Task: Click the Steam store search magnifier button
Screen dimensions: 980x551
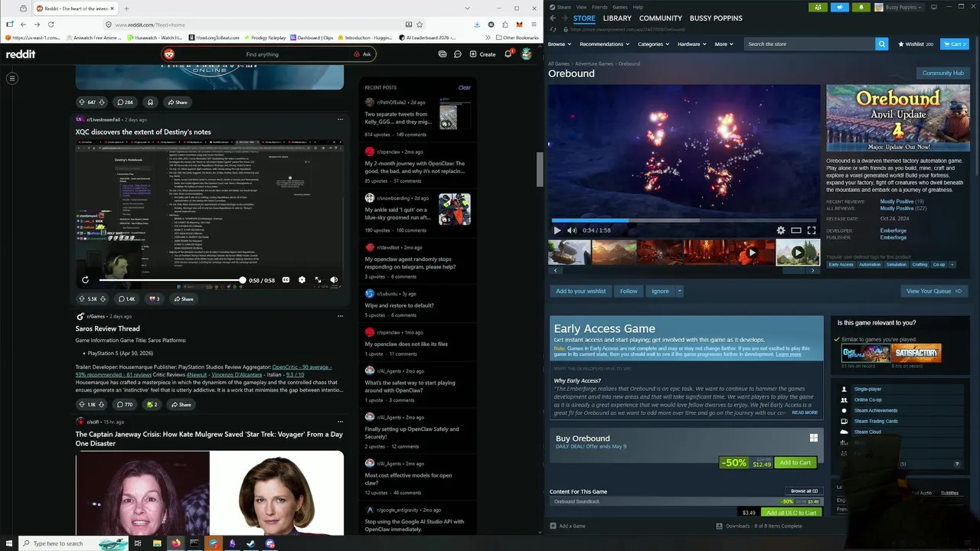Action: (882, 44)
